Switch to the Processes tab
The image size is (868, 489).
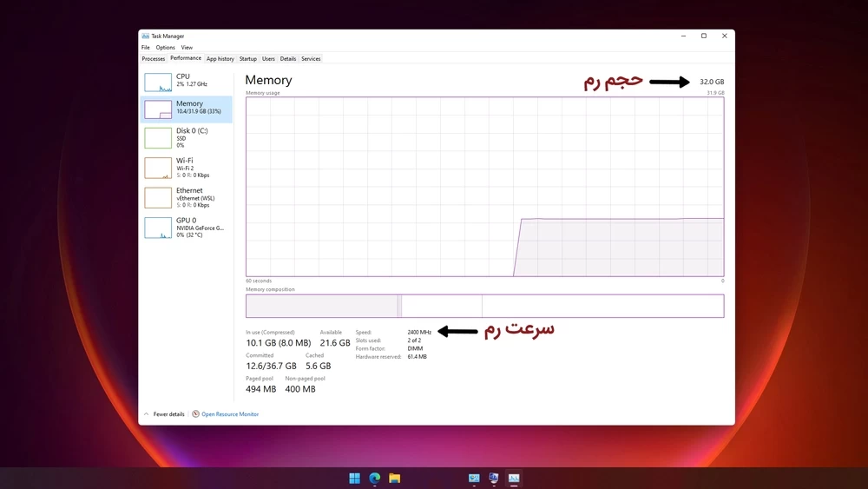coord(154,59)
